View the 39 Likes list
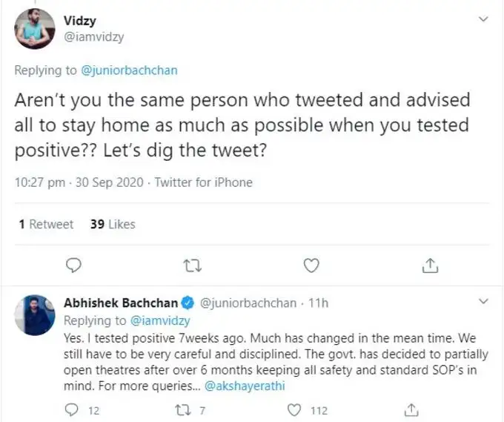This screenshot has width=504, height=422. click(113, 224)
